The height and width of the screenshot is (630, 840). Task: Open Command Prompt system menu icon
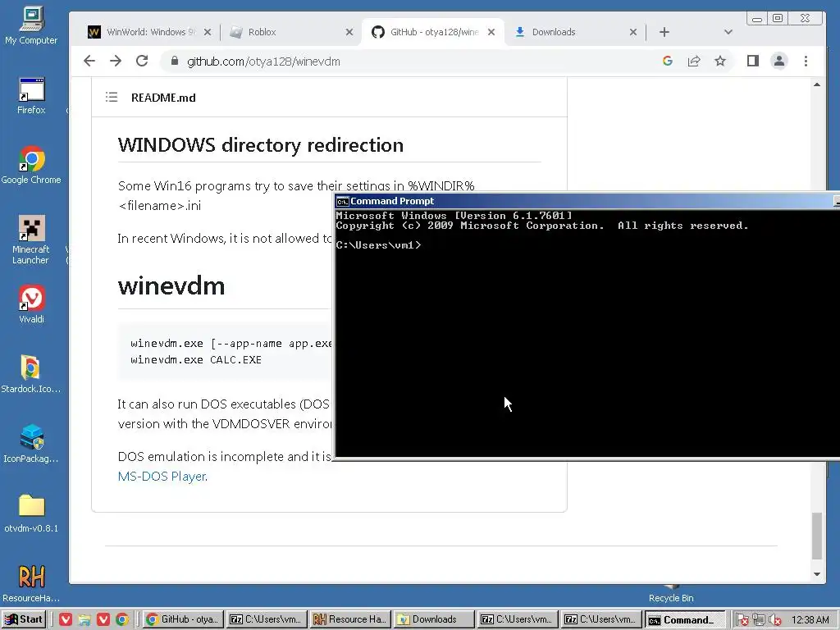[x=342, y=202]
